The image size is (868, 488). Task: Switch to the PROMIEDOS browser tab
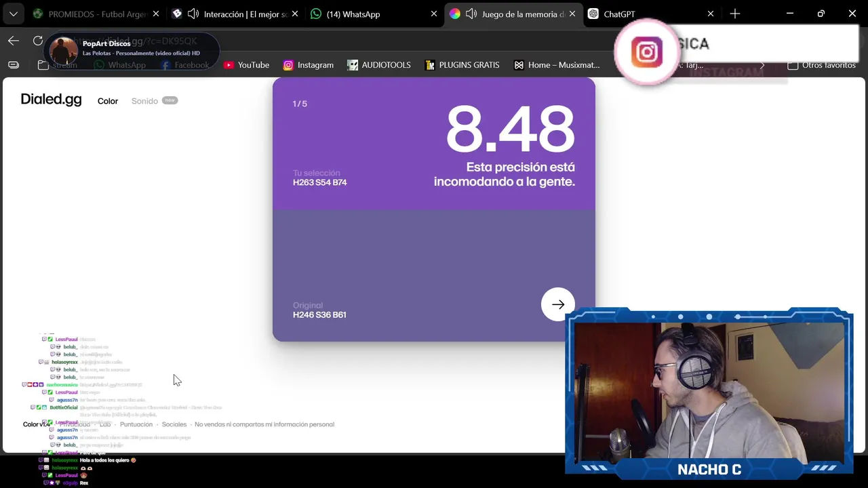click(96, 14)
